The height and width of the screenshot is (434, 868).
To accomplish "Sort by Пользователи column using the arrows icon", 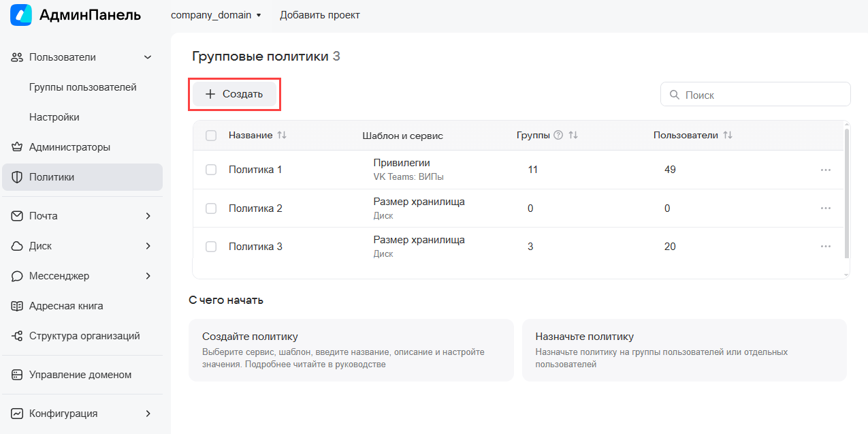I will [x=728, y=136].
